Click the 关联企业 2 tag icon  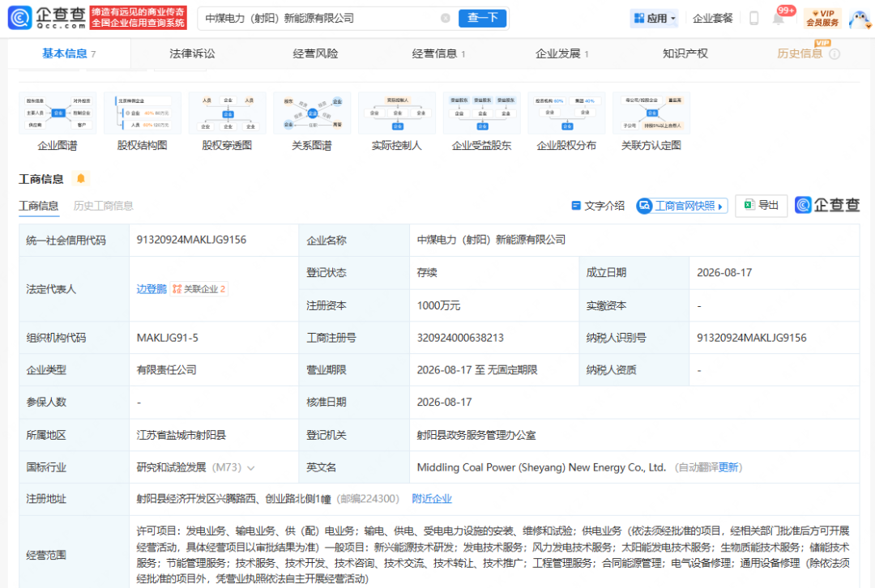coord(199,289)
